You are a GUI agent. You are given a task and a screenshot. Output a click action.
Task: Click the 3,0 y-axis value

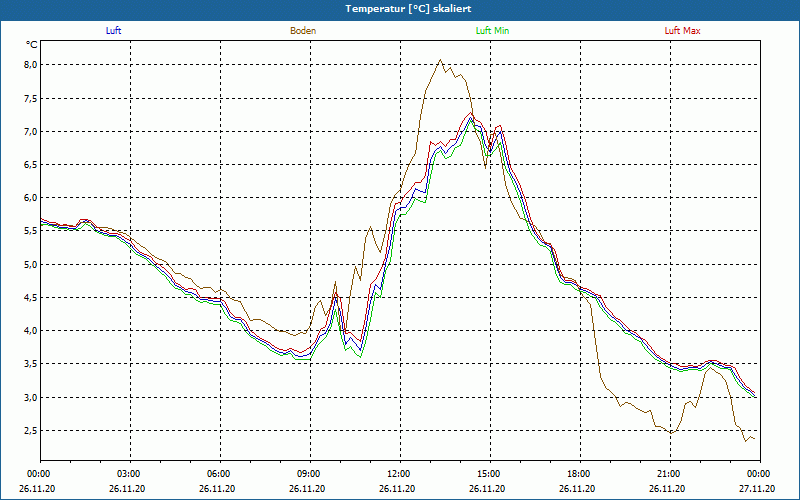[x=31, y=397]
